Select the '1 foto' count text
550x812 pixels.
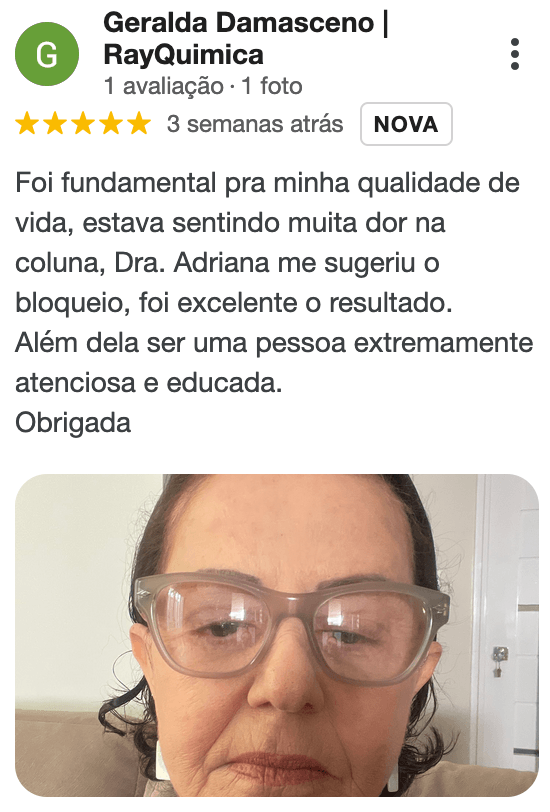tap(272, 86)
